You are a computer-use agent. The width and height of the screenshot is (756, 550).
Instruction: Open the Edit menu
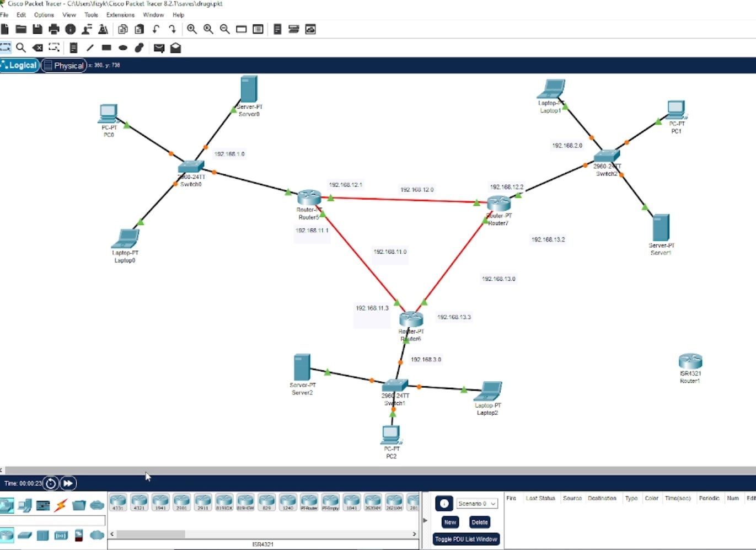coord(22,15)
